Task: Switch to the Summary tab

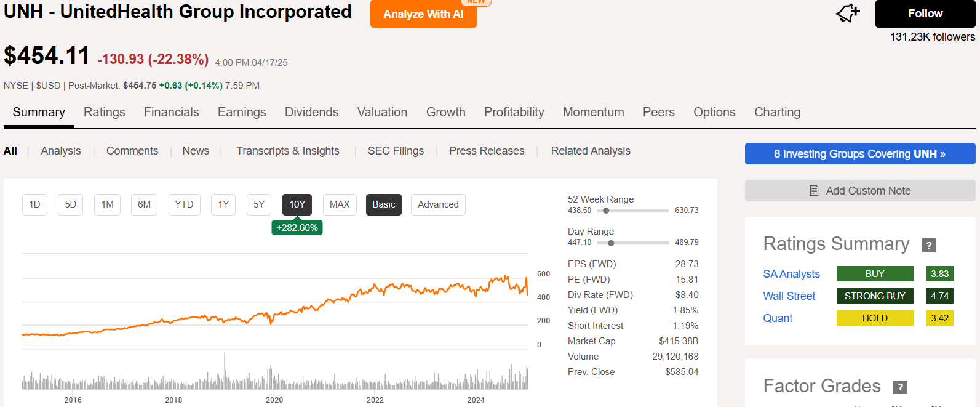Action: tap(39, 112)
